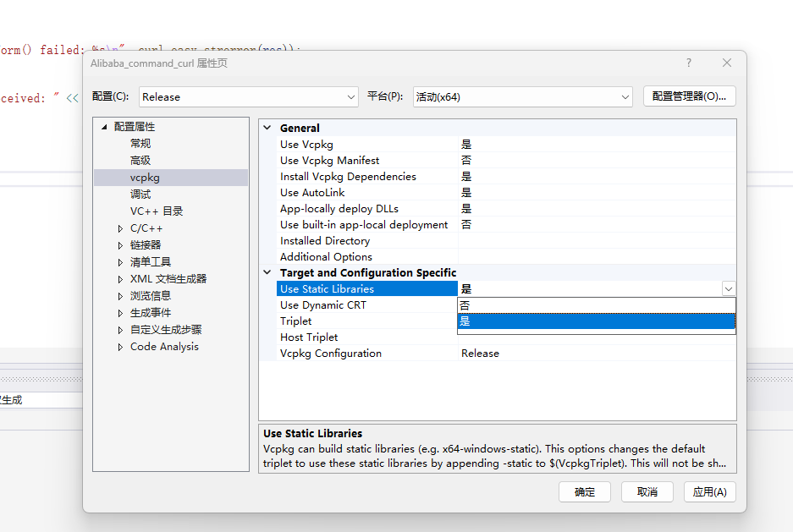Click the help question mark icon
The height and width of the screenshot is (532, 793).
point(689,63)
